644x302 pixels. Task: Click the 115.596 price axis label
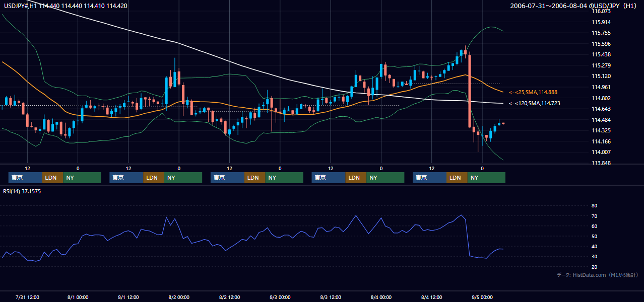pos(602,44)
